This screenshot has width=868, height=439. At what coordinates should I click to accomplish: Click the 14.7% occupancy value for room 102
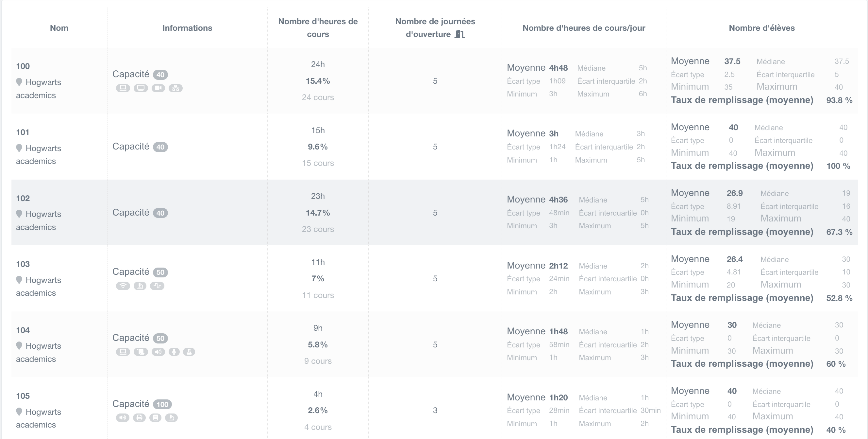tap(317, 213)
